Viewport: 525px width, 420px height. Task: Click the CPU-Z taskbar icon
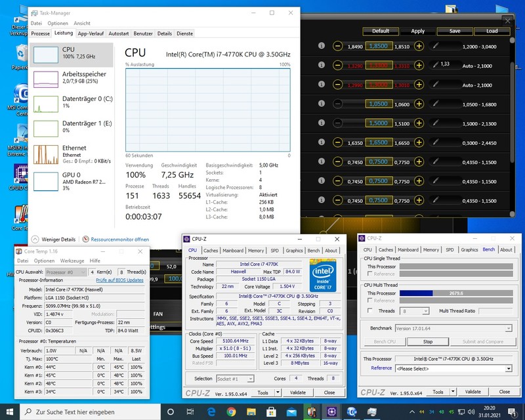[x=331, y=411]
